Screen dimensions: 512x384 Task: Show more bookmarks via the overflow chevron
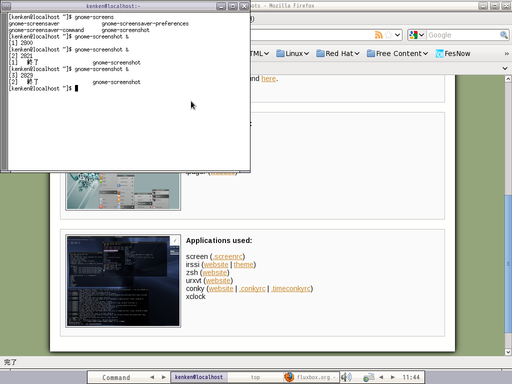pos(506,53)
